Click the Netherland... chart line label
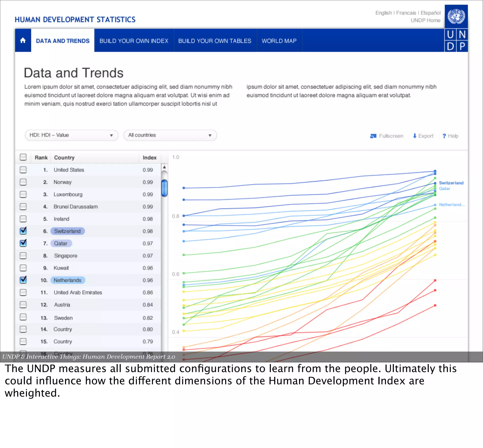Screen dimensions: 483x448 pos(452,205)
